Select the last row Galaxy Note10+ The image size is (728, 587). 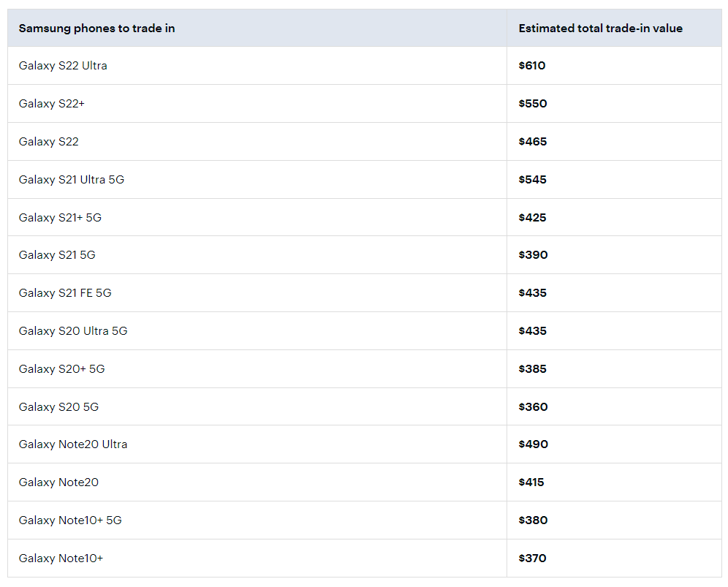point(365,558)
